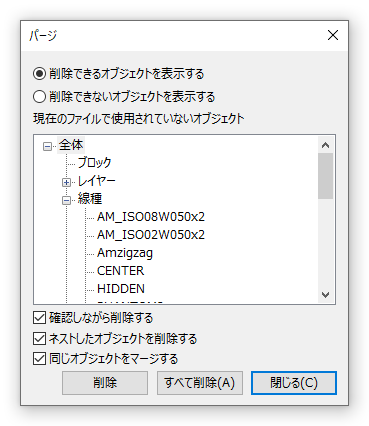Select AM_ISO02W050x2 linetype

pyautogui.click(x=151, y=235)
